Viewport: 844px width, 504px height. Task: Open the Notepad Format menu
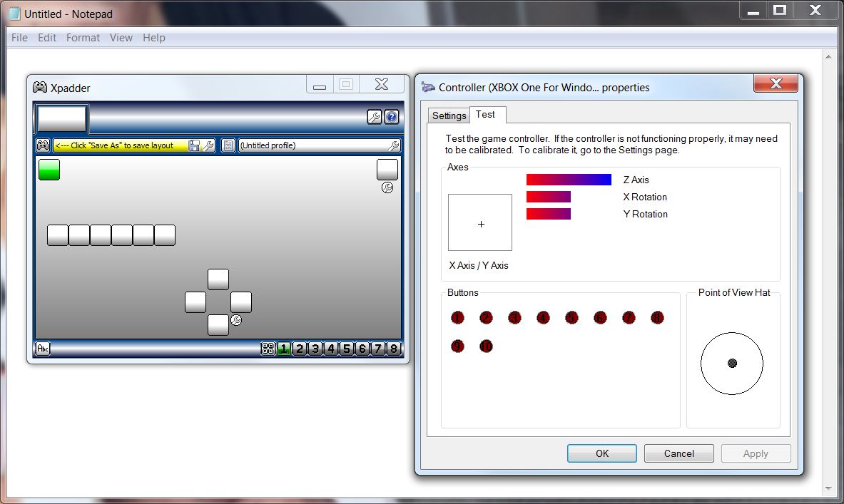[x=83, y=38]
